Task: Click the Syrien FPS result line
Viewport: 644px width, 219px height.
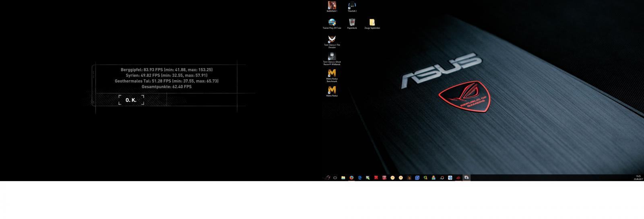Action: (x=167, y=75)
